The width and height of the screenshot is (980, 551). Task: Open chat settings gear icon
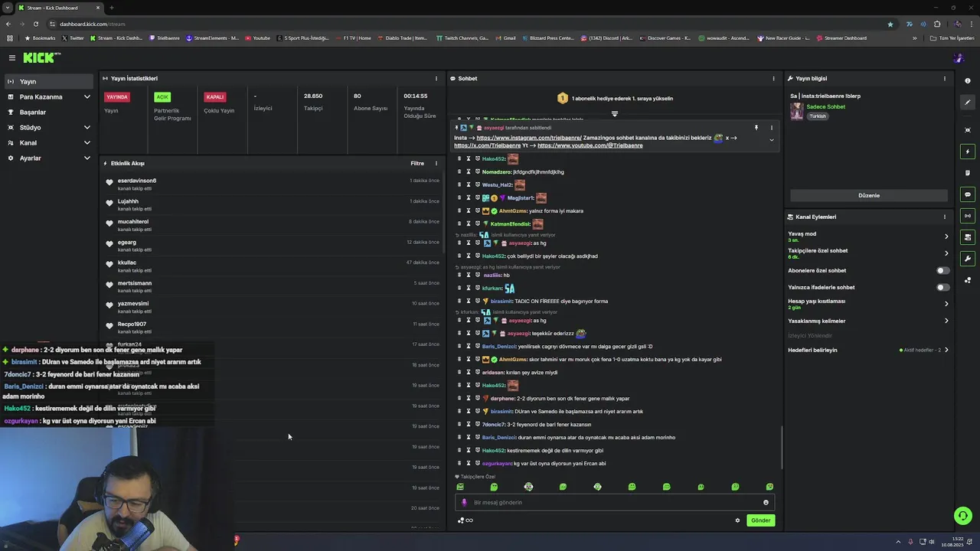click(x=737, y=520)
